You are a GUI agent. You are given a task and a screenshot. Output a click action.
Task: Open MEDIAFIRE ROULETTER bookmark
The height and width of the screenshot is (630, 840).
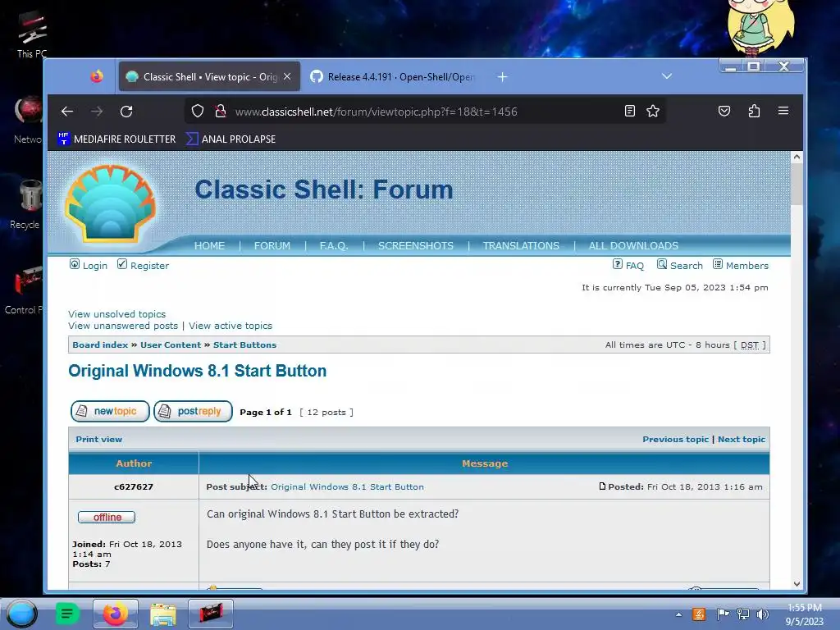tap(116, 139)
